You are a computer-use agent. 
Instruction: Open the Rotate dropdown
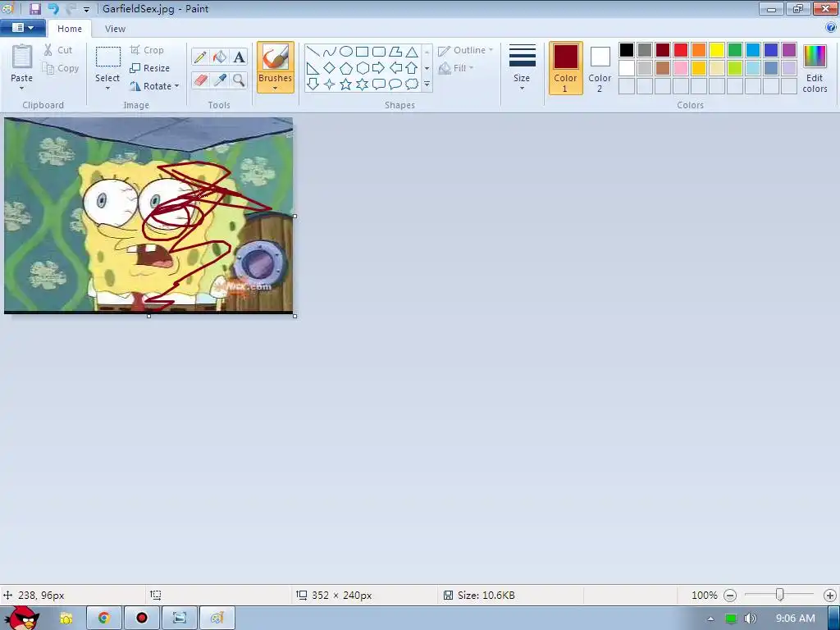pyautogui.click(x=154, y=86)
